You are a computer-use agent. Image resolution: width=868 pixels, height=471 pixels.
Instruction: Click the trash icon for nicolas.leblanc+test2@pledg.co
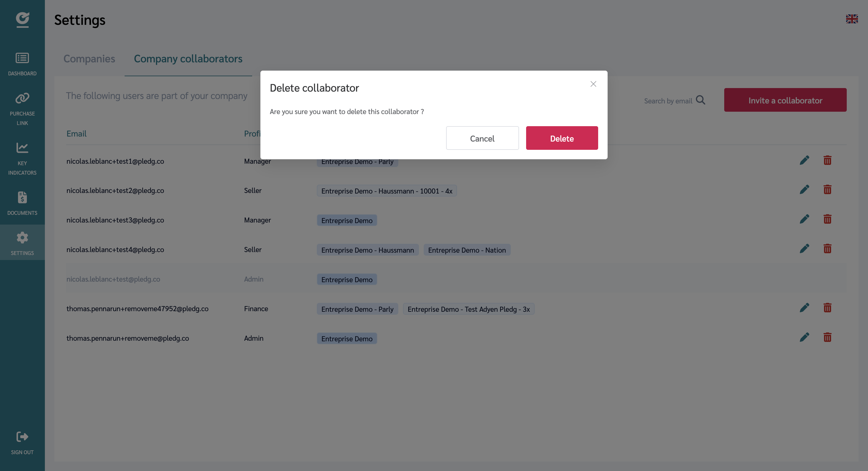[828, 189]
